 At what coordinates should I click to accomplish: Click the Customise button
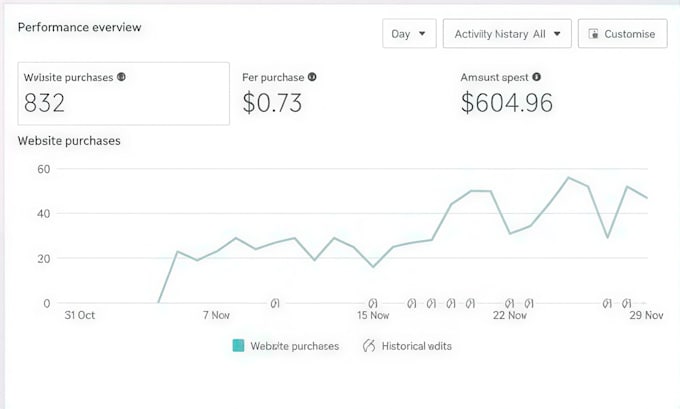coord(622,33)
